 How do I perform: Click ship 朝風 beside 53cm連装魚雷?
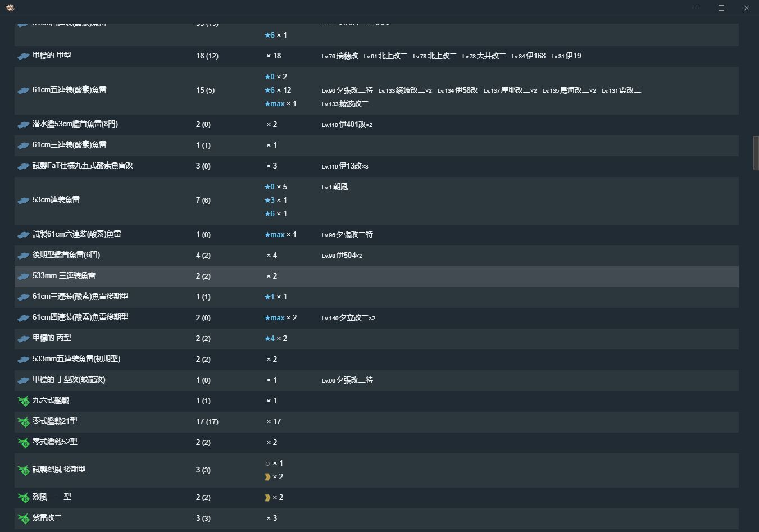340,187
